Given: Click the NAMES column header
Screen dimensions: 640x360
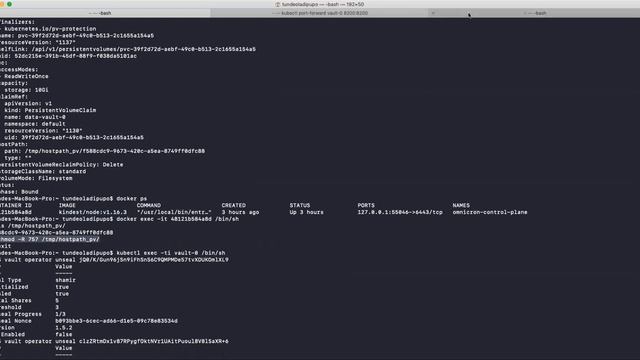Looking at the screenshot, I should pos(461,205).
